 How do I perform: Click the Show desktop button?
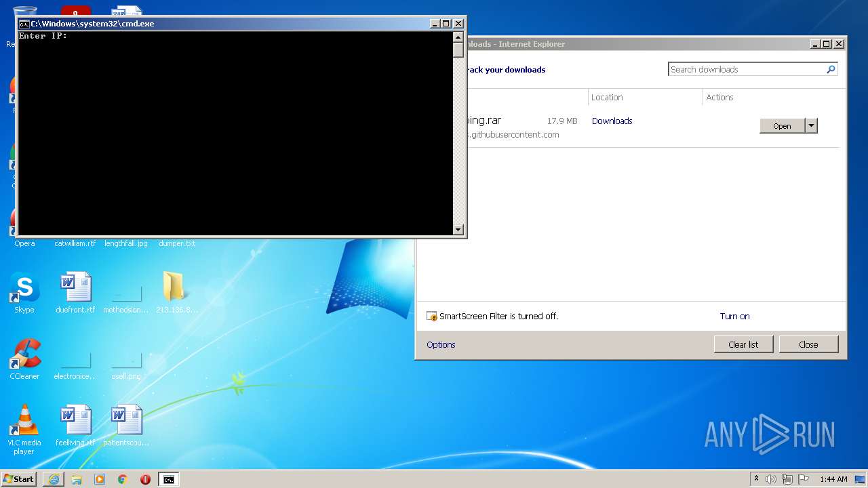[861, 479]
